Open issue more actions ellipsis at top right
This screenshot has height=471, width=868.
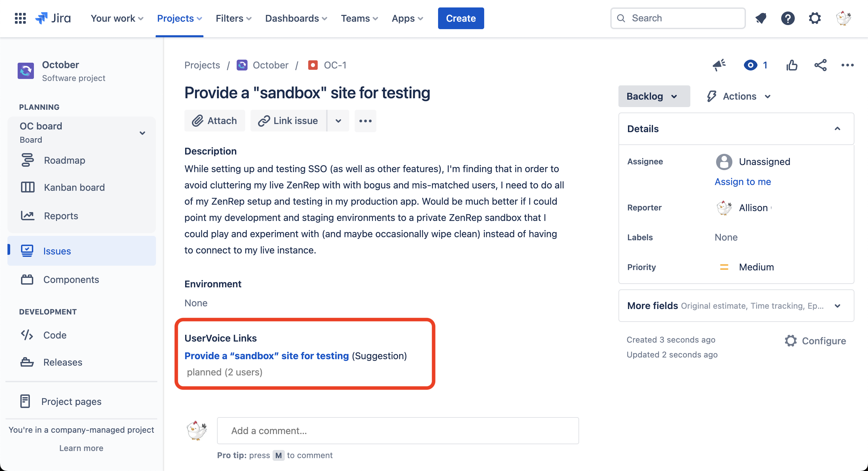(847, 65)
